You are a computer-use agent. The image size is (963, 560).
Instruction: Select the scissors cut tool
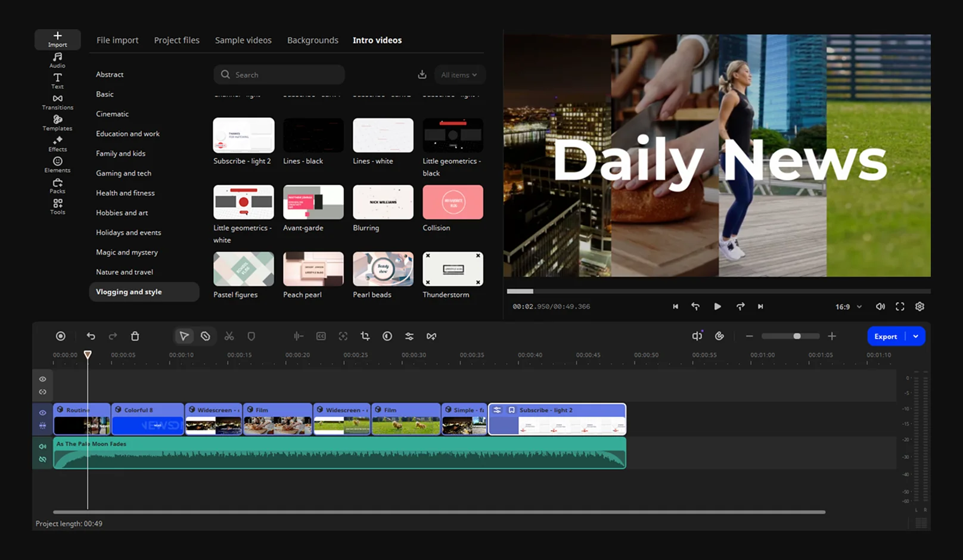point(229,336)
